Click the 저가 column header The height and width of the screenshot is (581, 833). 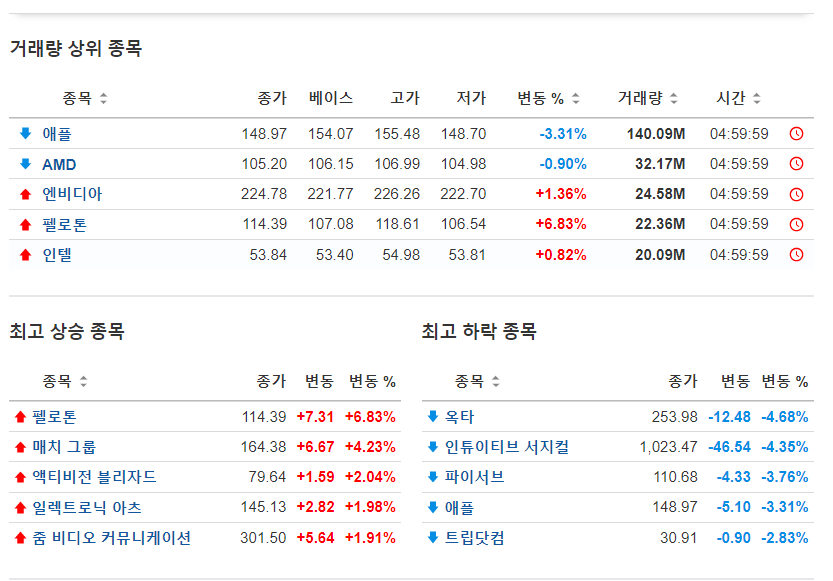coord(471,98)
